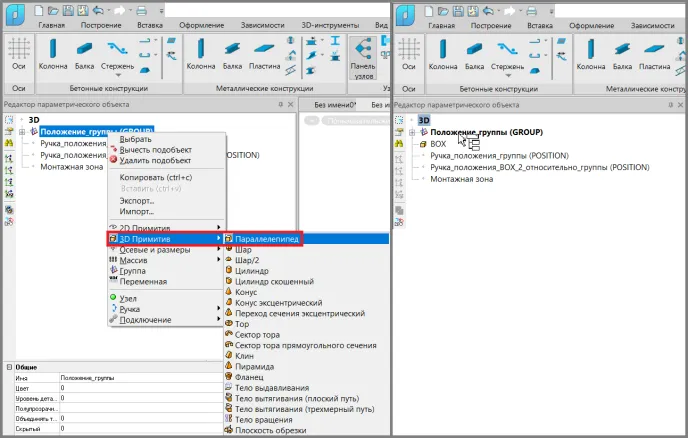Click the Узел green node icon
Image resolution: width=688 pixels, height=438 pixels.
(x=113, y=298)
